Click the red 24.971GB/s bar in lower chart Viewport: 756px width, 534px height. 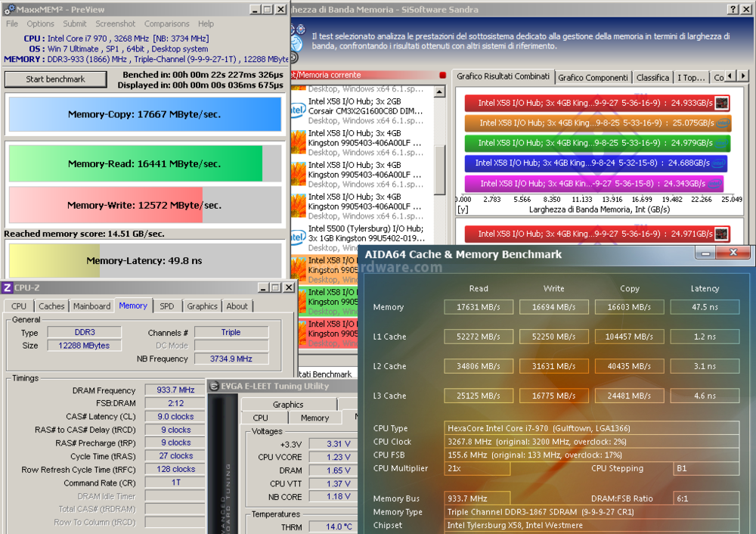pyautogui.click(x=597, y=234)
